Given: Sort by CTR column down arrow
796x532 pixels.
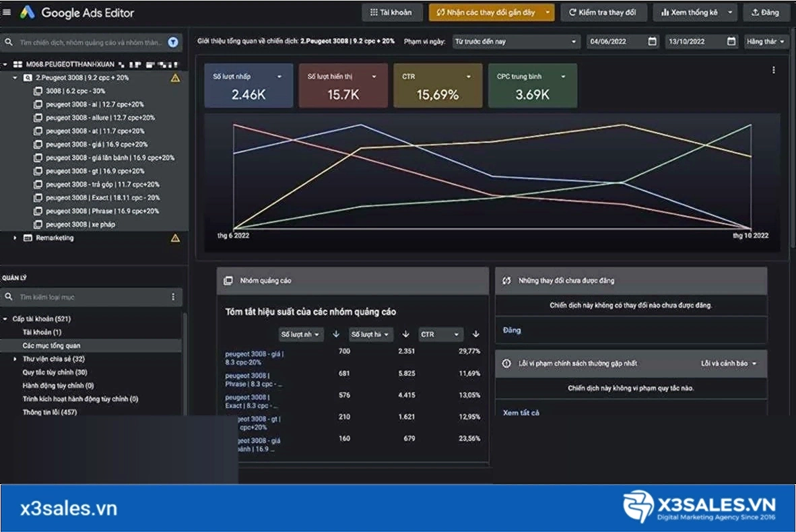Looking at the screenshot, I should [x=475, y=334].
